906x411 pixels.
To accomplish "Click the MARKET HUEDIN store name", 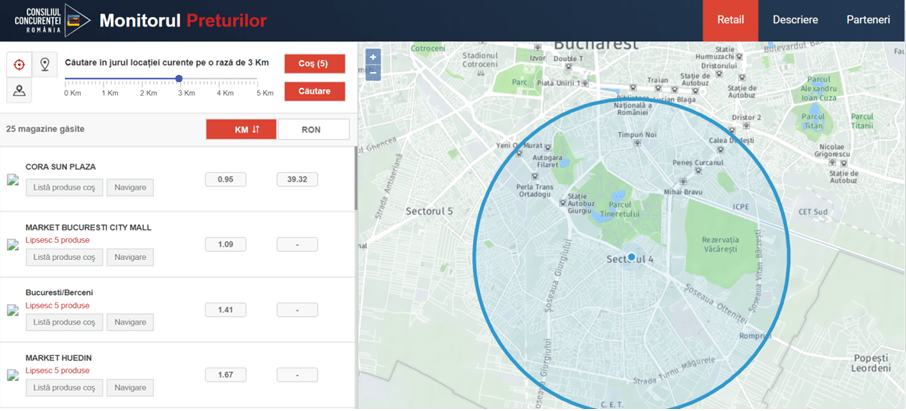I will click(x=58, y=358).
